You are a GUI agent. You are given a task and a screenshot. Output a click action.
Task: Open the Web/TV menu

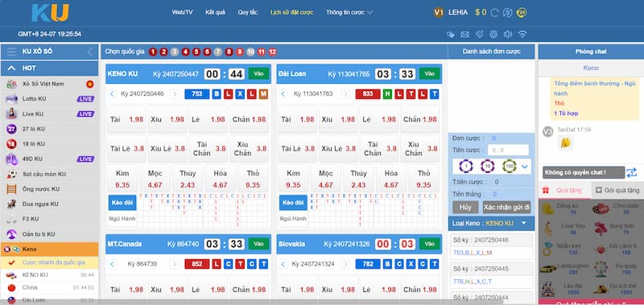[x=183, y=12]
